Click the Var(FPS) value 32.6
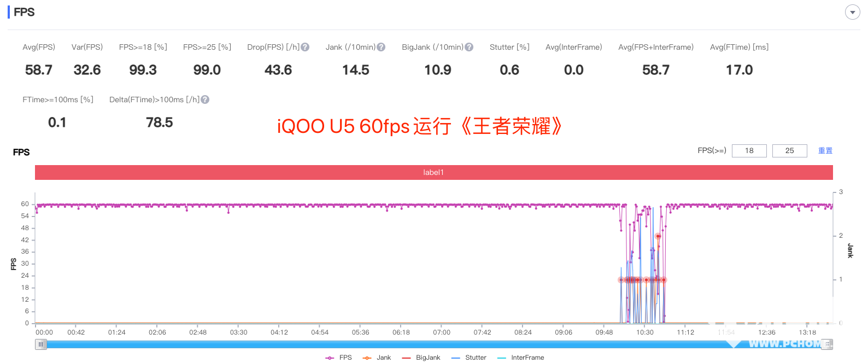Viewport: 868px width, 363px height. pyautogui.click(x=87, y=70)
